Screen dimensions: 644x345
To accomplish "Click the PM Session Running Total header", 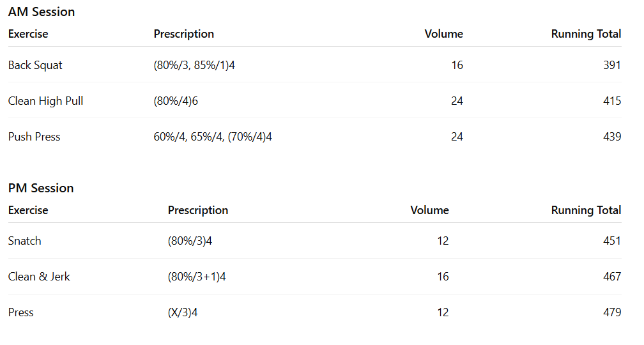I will click(586, 210).
